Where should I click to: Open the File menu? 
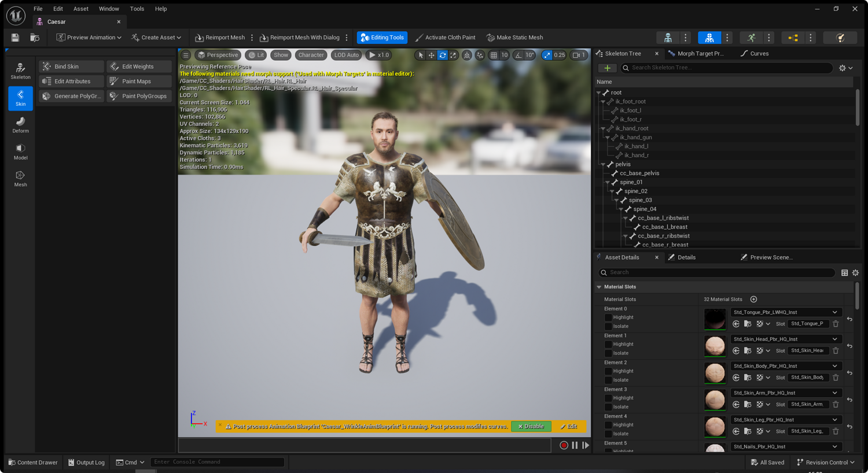coord(38,9)
